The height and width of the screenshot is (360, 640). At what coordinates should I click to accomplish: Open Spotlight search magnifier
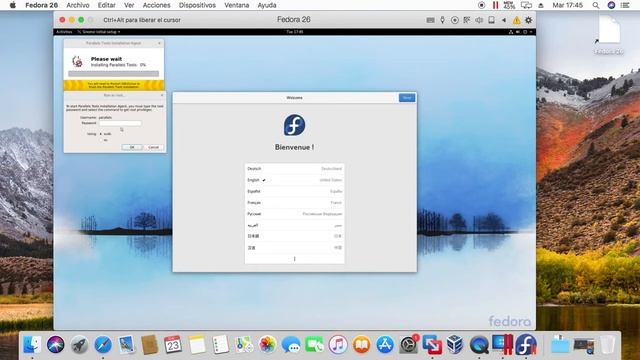596,5
